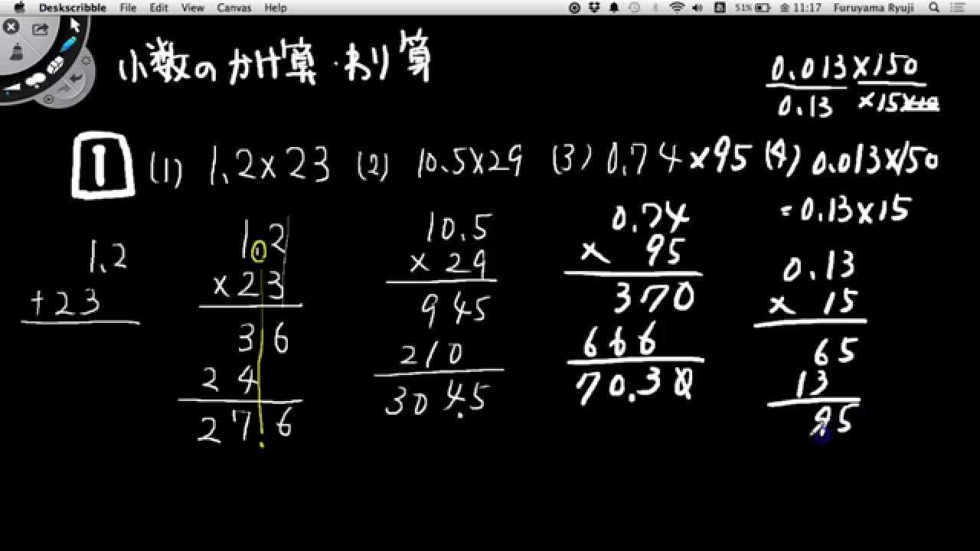Select the ink bottle tool
The height and width of the screenshot is (551, 980).
pyautogui.click(x=17, y=52)
